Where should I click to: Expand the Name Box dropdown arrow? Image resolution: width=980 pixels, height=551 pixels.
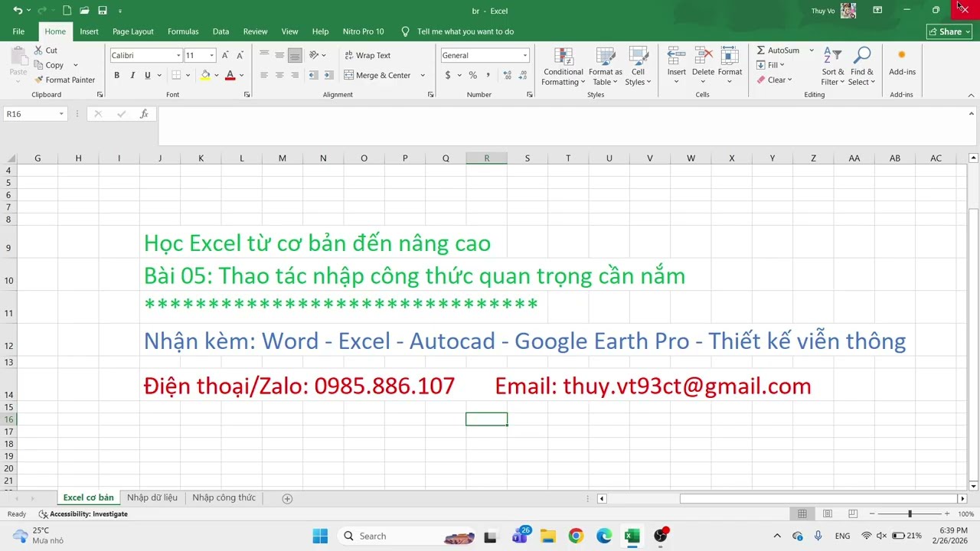[61, 113]
